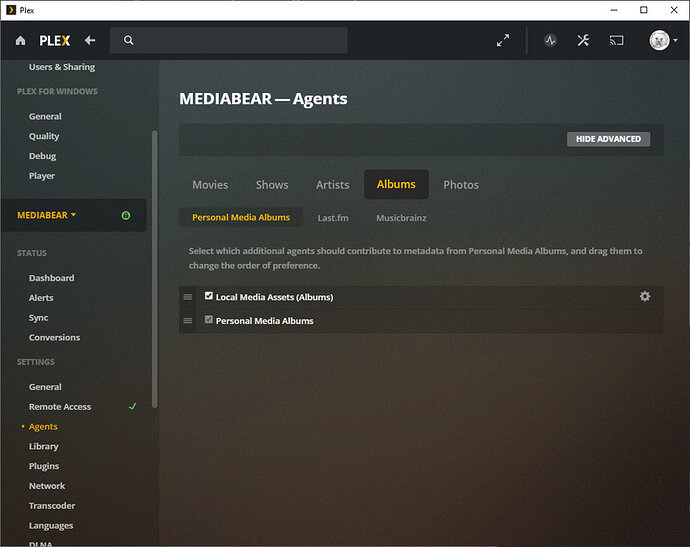Open Transcoder settings

pos(52,506)
